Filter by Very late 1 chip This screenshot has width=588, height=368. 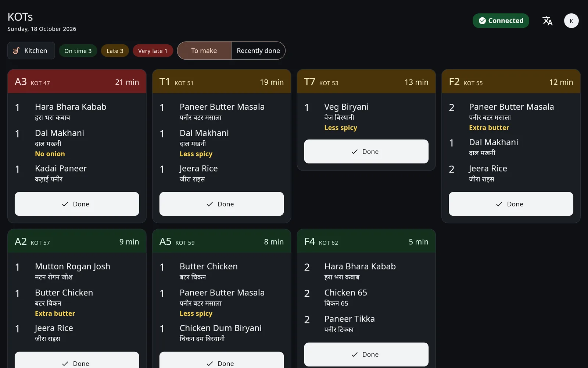click(153, 51)
